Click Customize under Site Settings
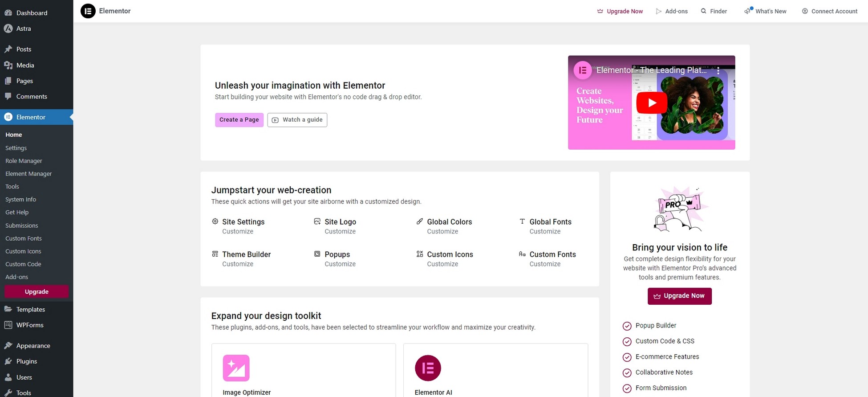The height and width of the screenshot is (397, 868). pyautogui.click(x=238, y=231)
